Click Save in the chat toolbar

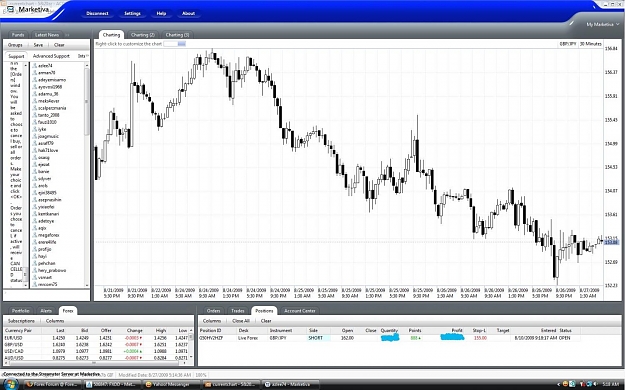tap(38, 45)
